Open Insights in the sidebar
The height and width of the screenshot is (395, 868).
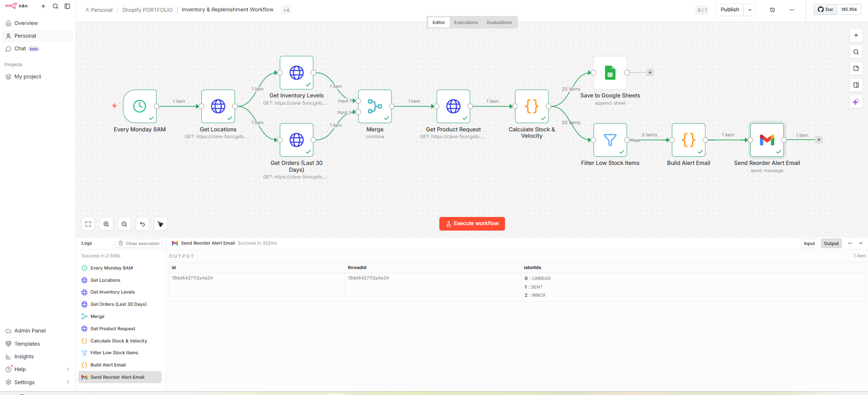point(38,356)
